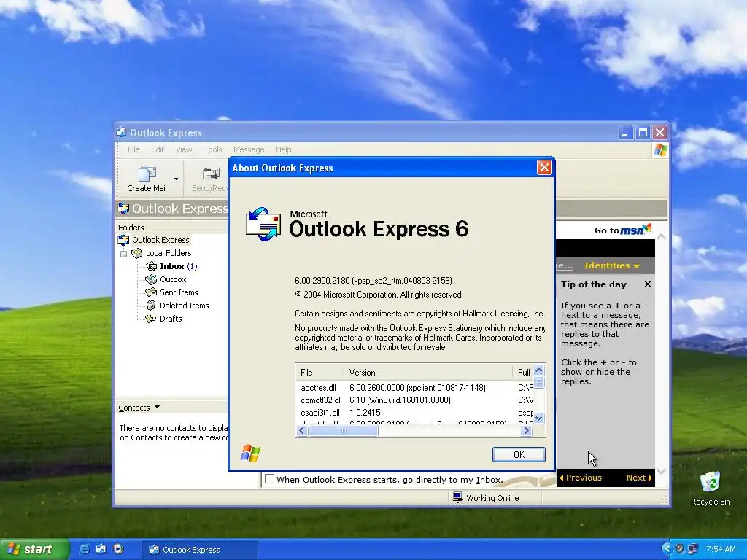Viewport: 747px width, 560px height.
Task: Close the Tip of the day pane
Action: coord(648,284)
